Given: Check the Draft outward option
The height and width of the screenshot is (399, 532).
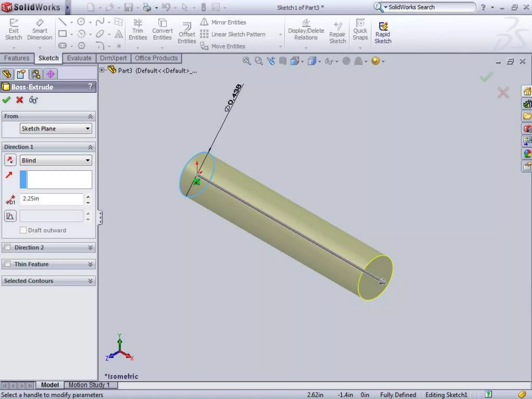Looking at the screenshot, I should (23, 230).
